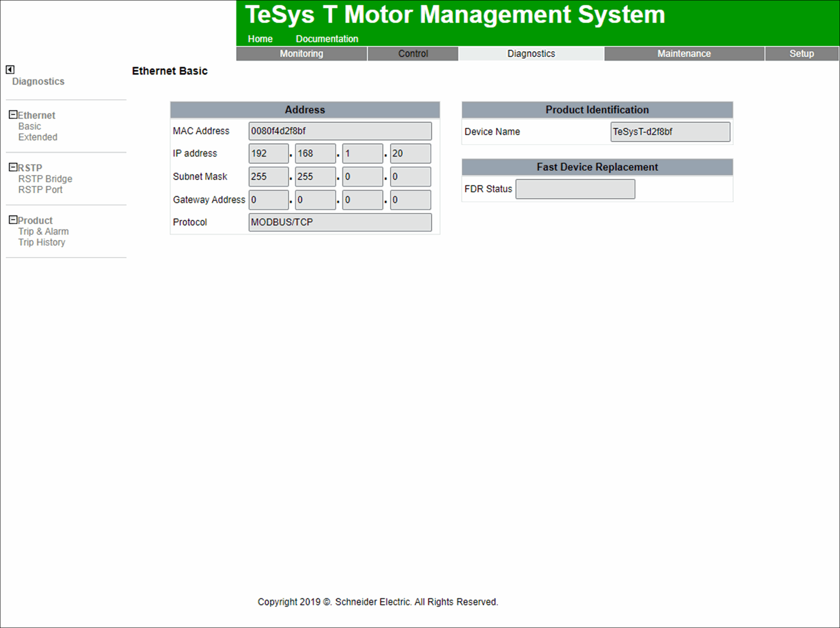Click the Fast Device Replacement header

tap(597, 167)
